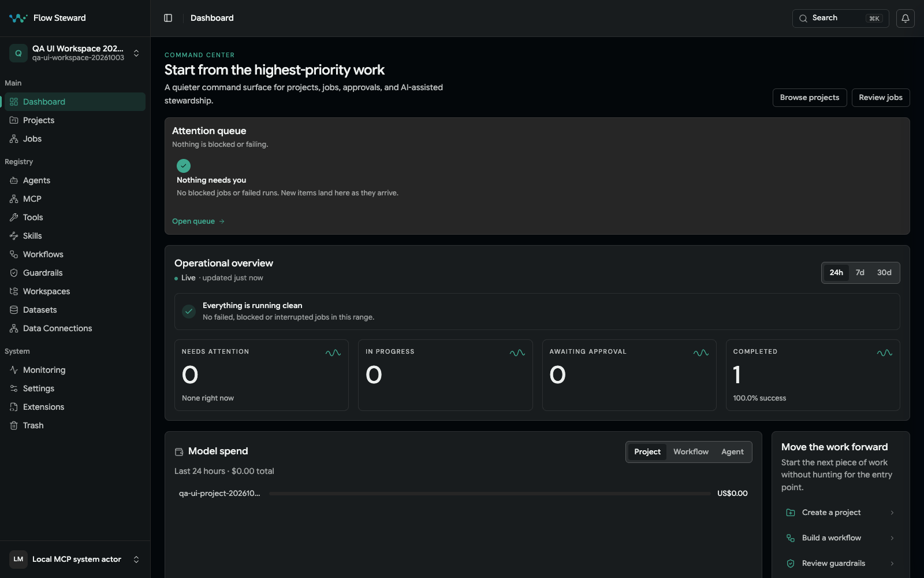Screen dimensions: 924x578
Task: Open Build a workflow chevron
Action: pos(892,538)
